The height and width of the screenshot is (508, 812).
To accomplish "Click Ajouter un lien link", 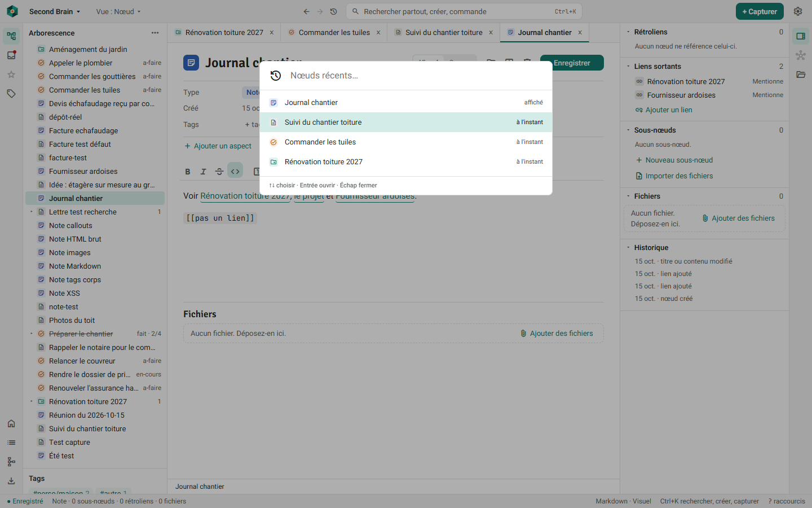I will coord(664,110).
